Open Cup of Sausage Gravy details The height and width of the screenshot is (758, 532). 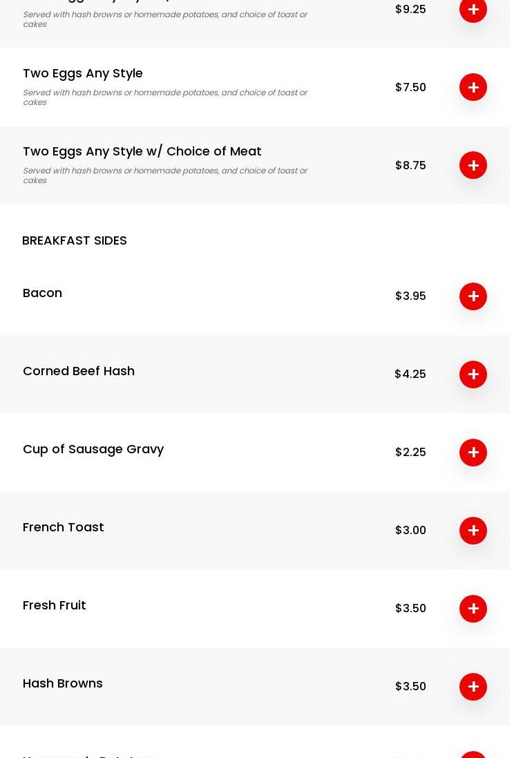pos(93,449)
